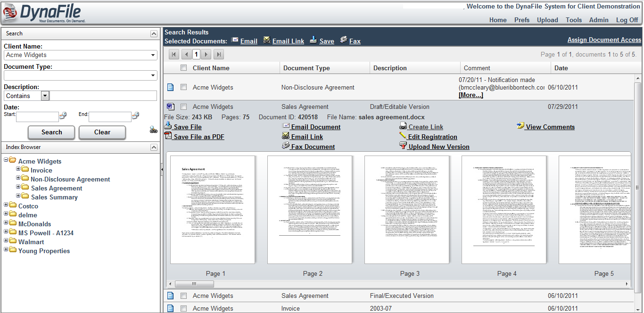Click the Fax Document icon
This screenshot has height=313, width=644.
coord(286,146)
